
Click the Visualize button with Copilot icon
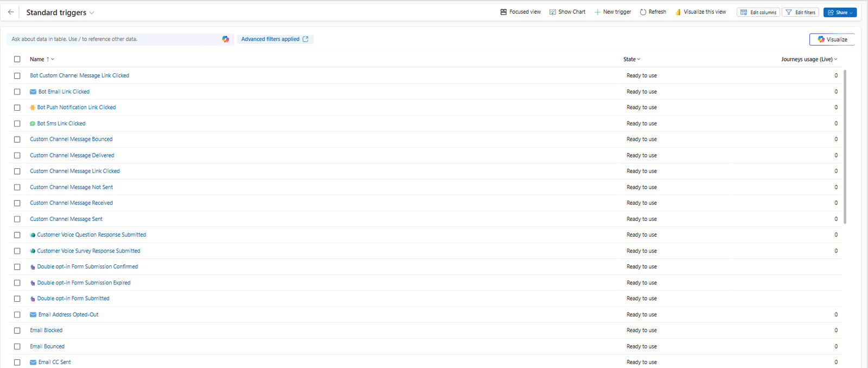pyautogui.click(x=832, y=39)
